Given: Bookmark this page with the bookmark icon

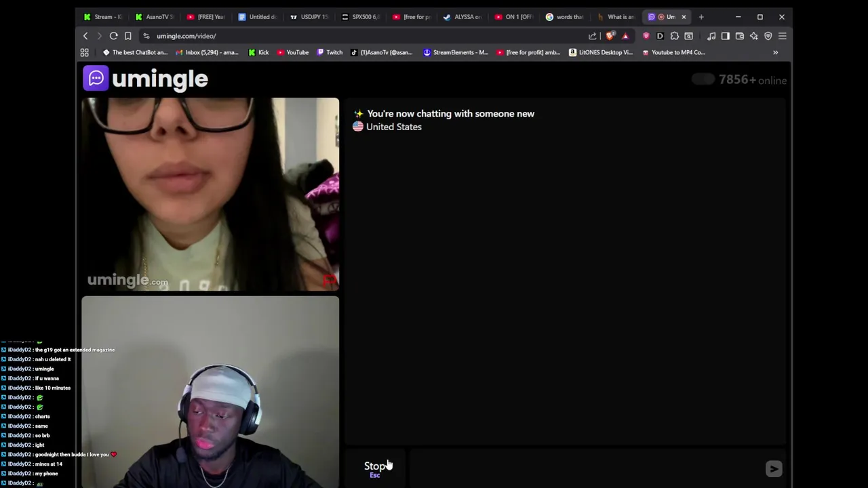Looking at the screenshot, I should [127, 36].
